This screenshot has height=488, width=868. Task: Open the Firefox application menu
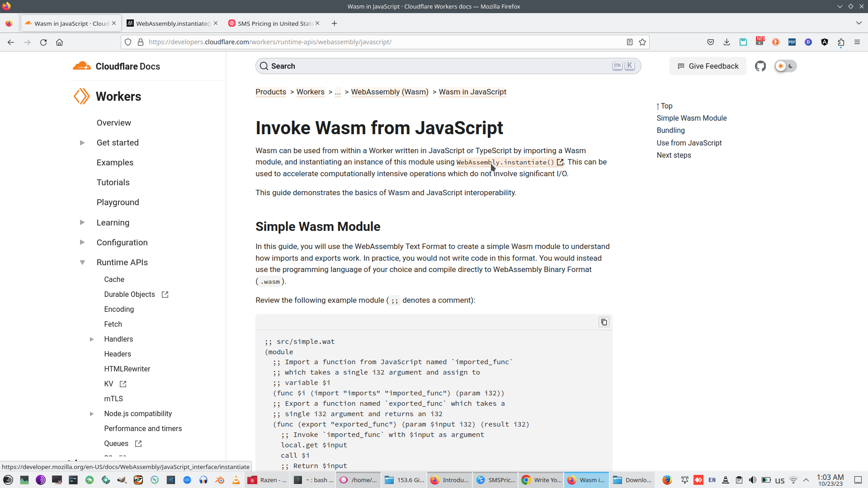(857, 42)
